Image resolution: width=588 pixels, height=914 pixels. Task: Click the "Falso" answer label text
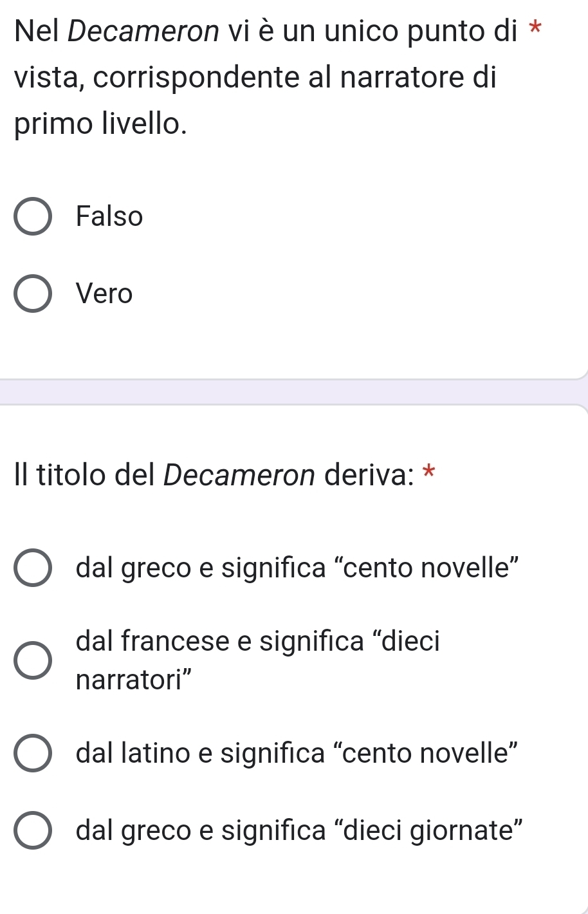[x=109, y=216]
